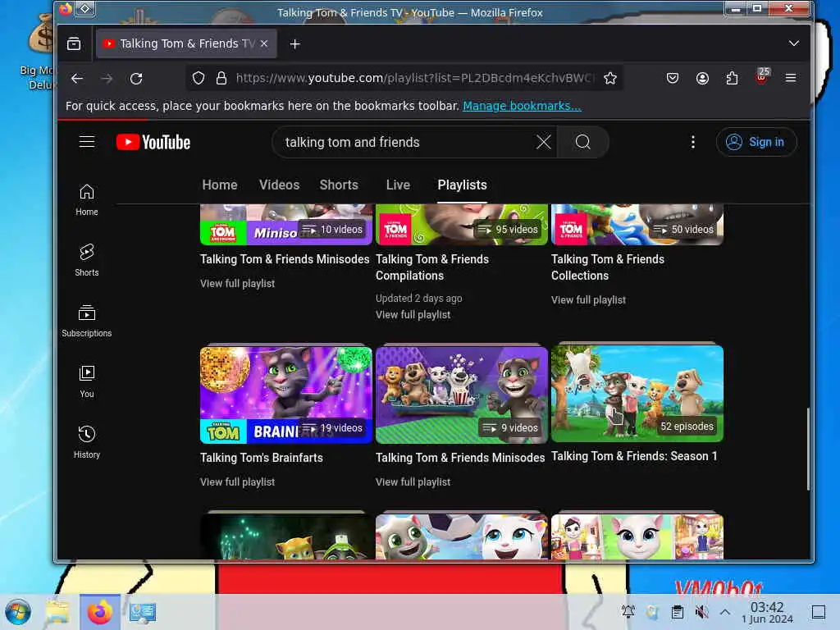
Task: Click the Manage bookmarks link
Action: pos(522,106)
